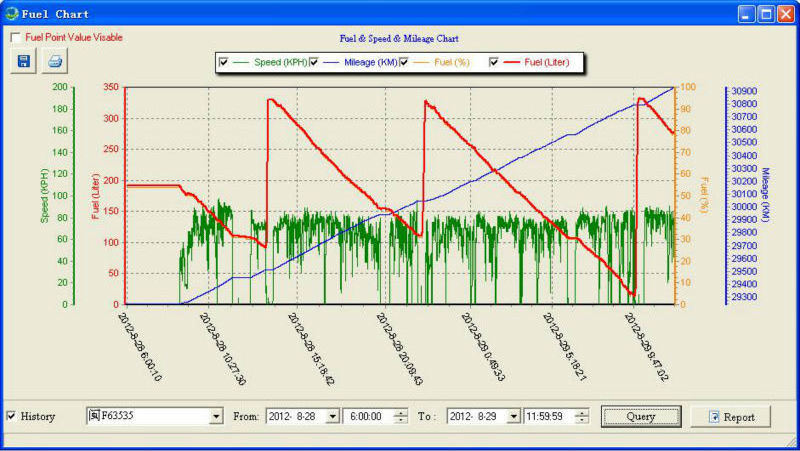The width and height of the screenshot is (800, 451).
Task: Click the Query button
Action: (x=640, y=416)
